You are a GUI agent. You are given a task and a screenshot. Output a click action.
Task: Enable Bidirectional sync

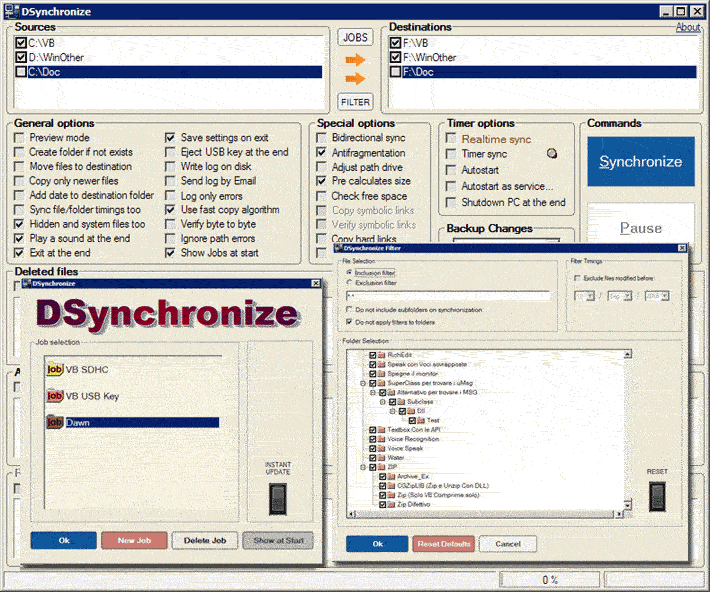coord(321,138)
